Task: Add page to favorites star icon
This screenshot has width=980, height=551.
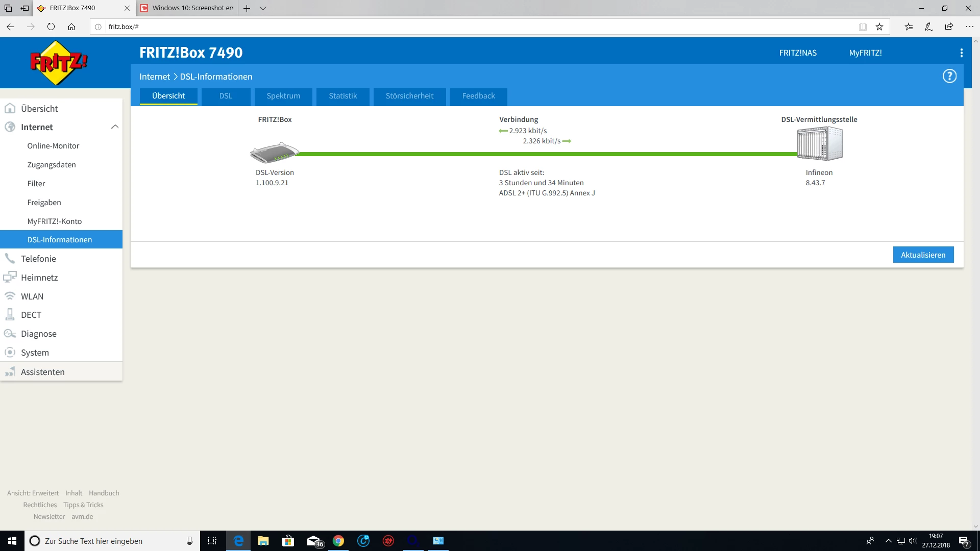Action: pyautogui.click(x=879, y=27)
